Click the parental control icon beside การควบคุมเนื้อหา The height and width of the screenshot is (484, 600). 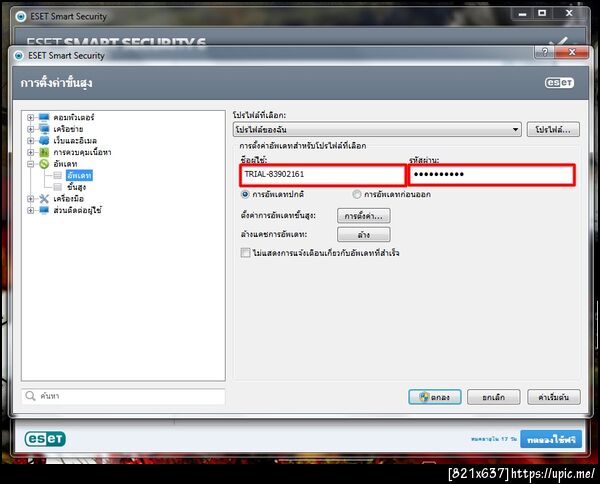[44, 152]
